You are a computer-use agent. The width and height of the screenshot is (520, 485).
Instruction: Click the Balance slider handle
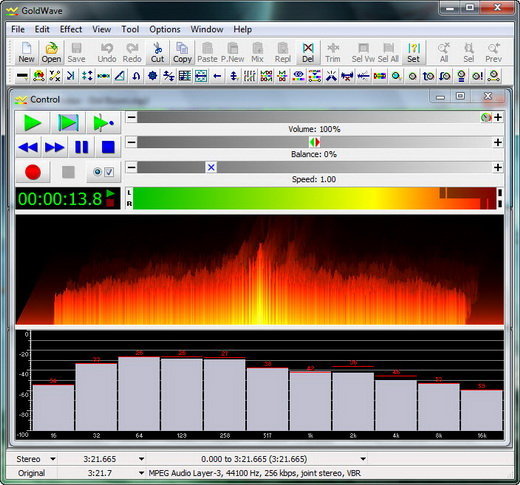tap(314, 142)
